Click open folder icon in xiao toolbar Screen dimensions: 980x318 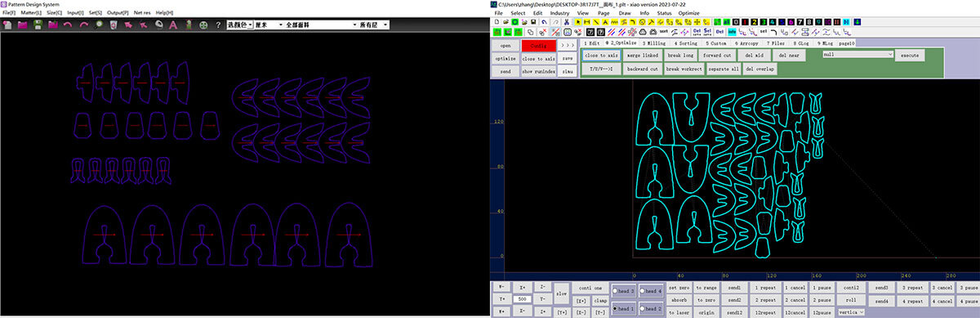(x=506, y=22)
